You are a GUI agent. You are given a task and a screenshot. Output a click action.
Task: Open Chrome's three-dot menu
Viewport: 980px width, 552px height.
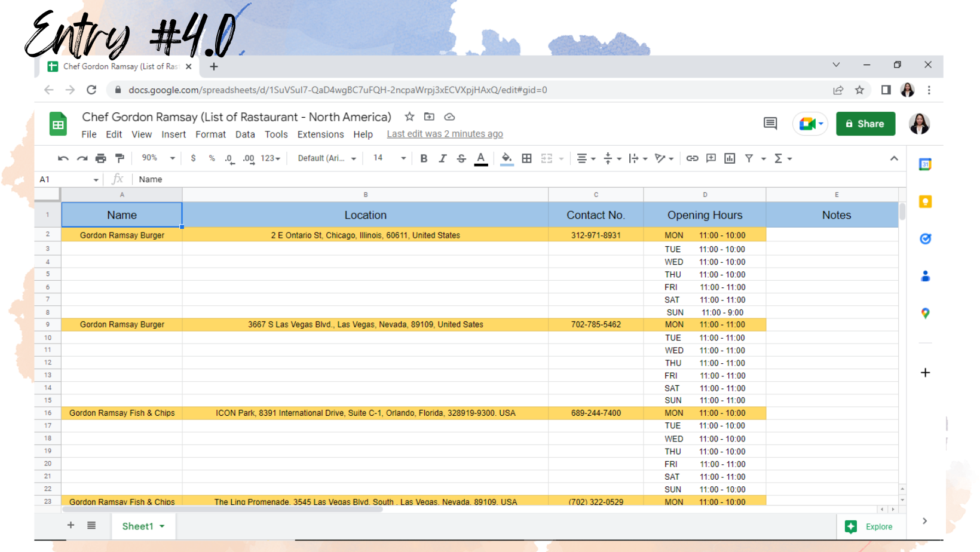[929, 90]
